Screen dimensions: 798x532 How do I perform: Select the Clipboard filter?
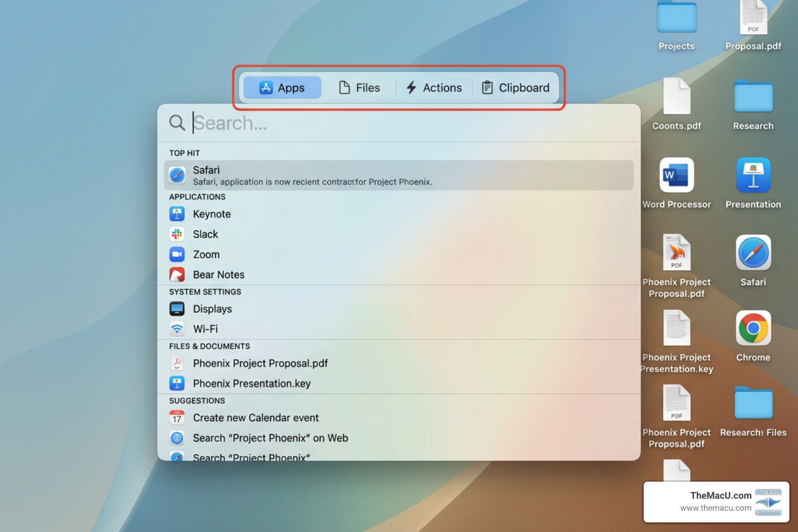(515, 87)
